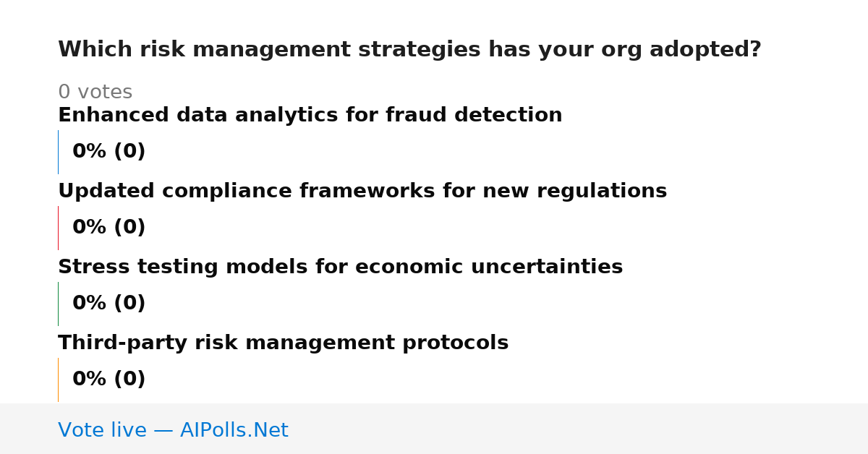Click the 0 votes total count
868x454 pixels.
(x=95, y=93)
